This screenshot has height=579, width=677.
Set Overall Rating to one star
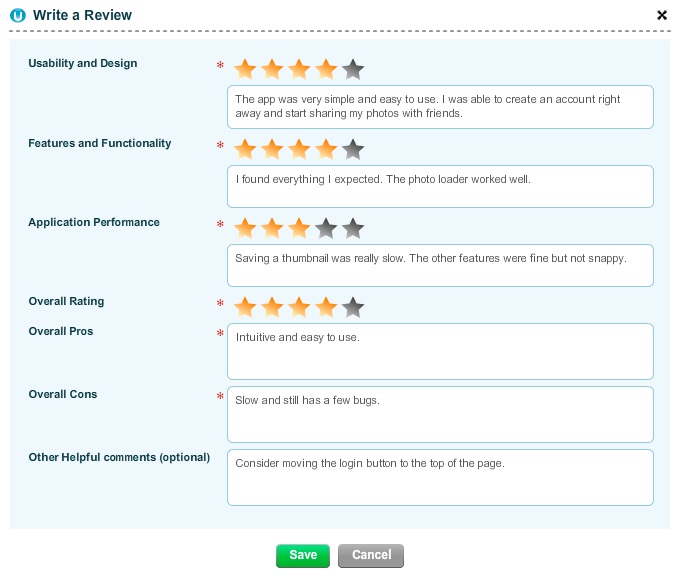[245, 307]
